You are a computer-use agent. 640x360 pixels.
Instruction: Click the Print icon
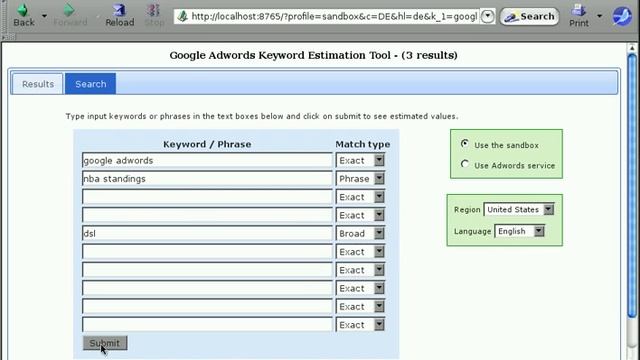(x=579, y=15)
